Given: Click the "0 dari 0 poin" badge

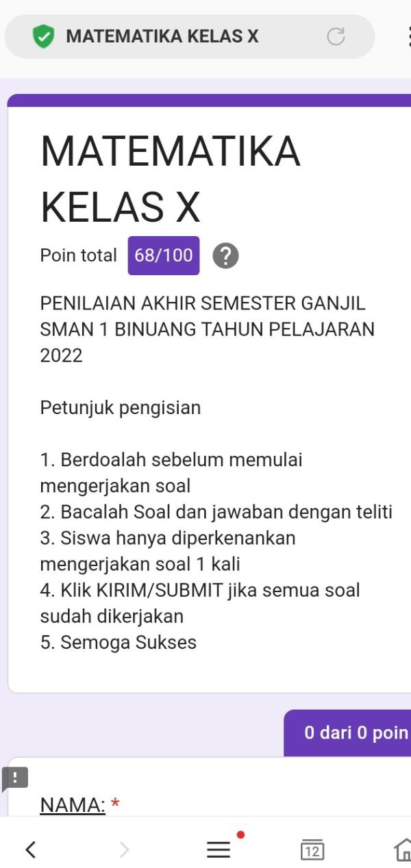Looking at the screenshot, I should tap(348, 733).
